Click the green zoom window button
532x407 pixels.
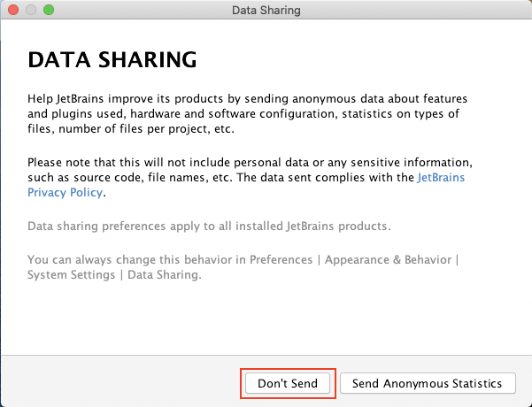coord(49,10)
